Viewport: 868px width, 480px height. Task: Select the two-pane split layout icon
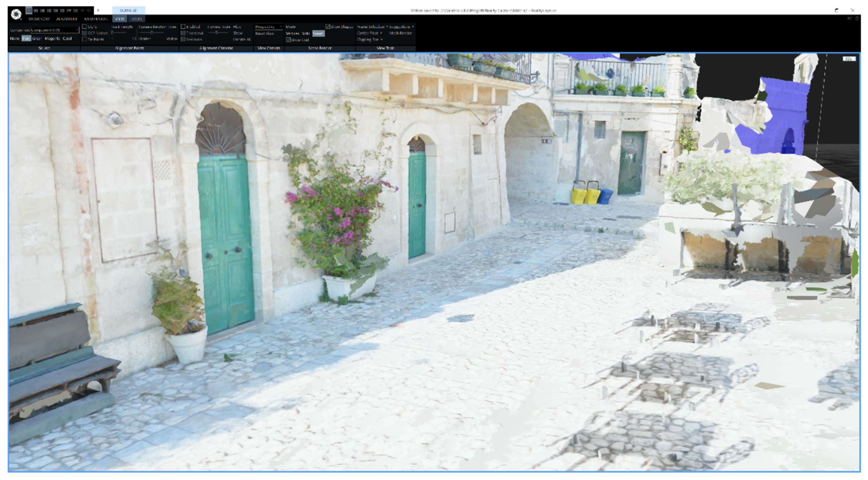point(36,11)
